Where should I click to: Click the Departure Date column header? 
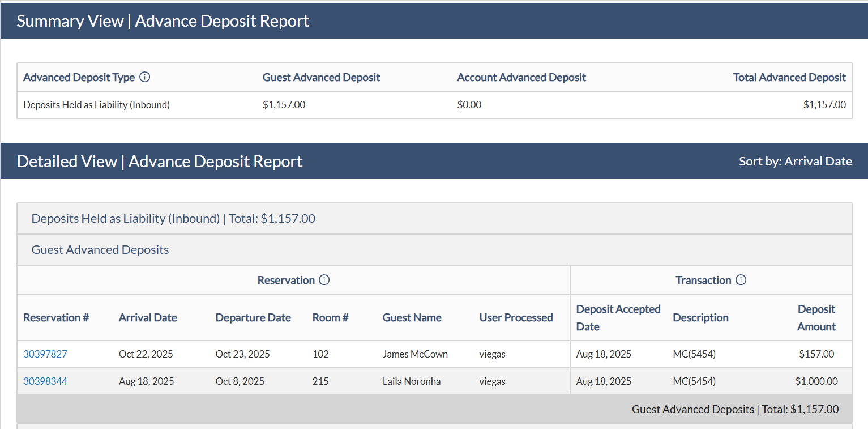point(253,318)
